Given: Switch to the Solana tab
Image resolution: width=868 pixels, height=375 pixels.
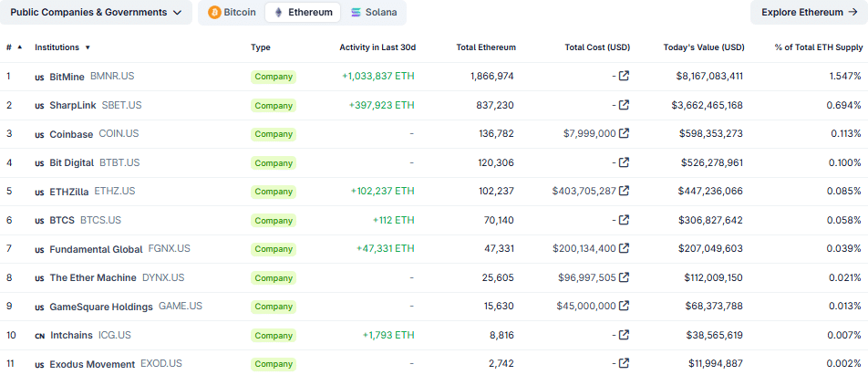Looking at the screenshot, I should pyautogui.click(x=374, y=12).
